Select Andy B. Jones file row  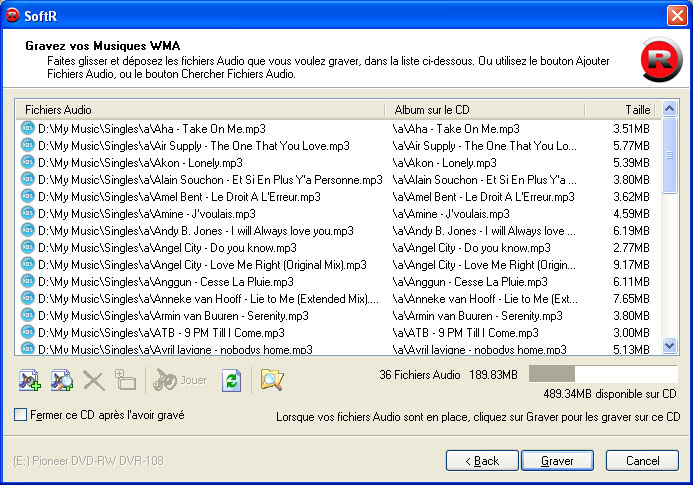(x=339, y=231)
